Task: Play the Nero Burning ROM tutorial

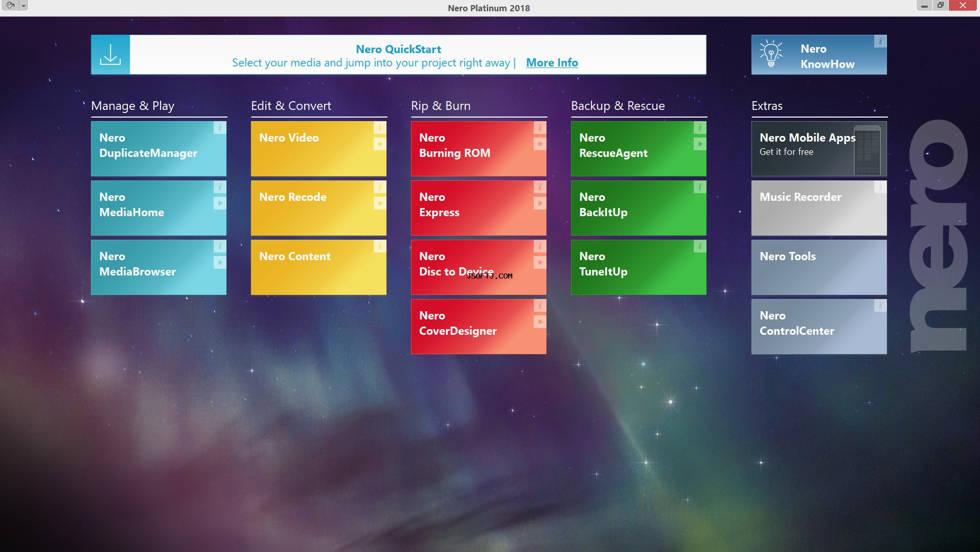Action: point(540,144)
